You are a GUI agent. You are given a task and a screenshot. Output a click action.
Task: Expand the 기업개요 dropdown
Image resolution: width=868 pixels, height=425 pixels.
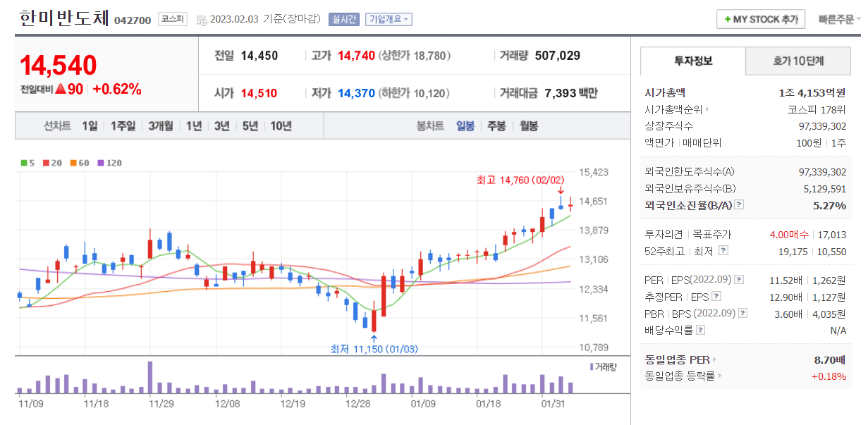(389, 19)
